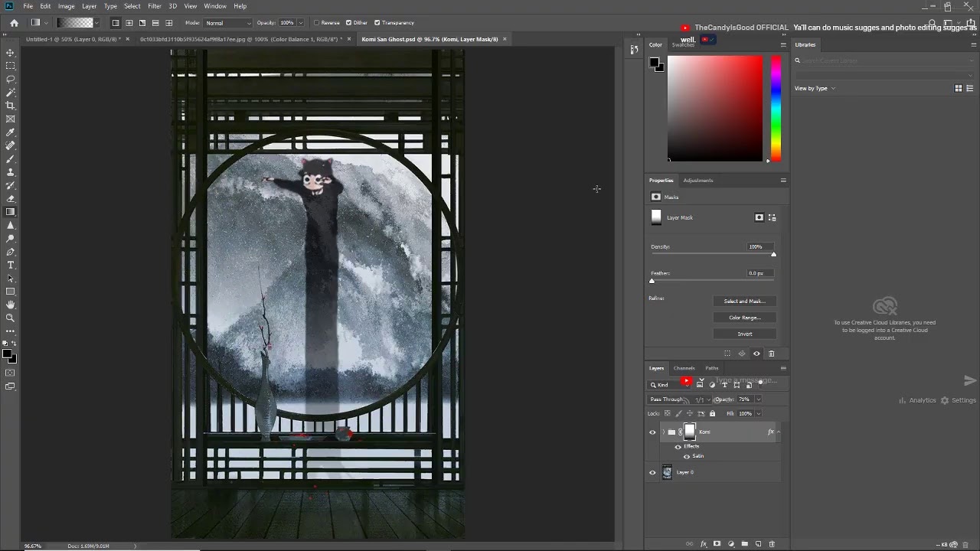Image resolution: width=980 pixels, height=551 pixels.
Task: Switch to the Channels tab
Action: click(x=684, y=368)
